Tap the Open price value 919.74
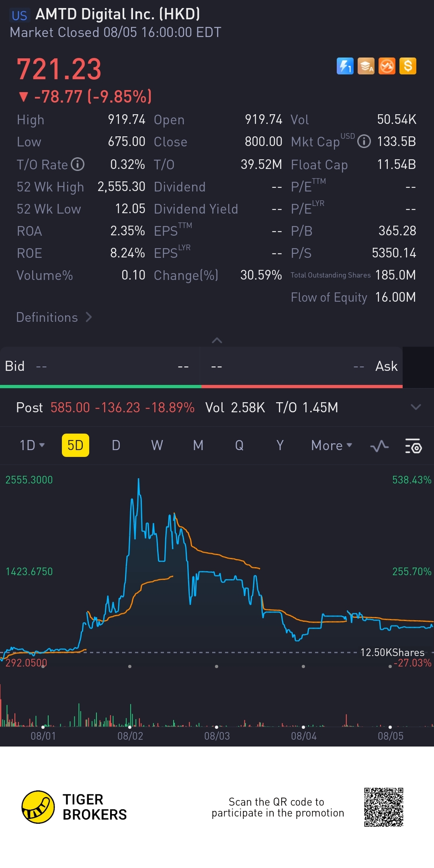The width and height of the screenshot is (434, 868). click(264, 119)
